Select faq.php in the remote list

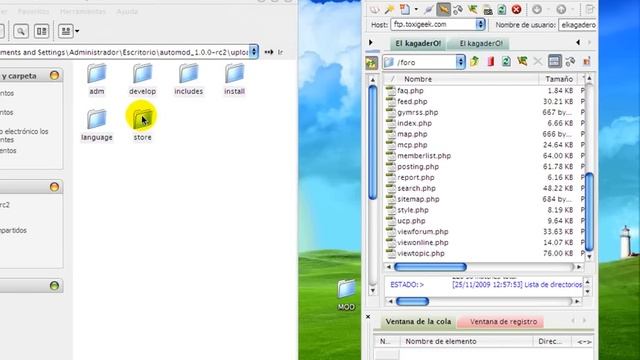(x=411, y=91)
